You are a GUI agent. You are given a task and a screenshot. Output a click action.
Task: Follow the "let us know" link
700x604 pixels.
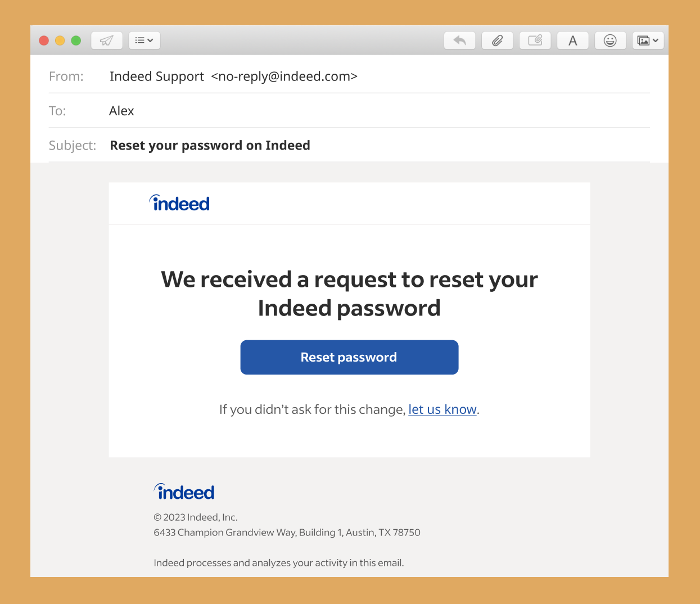(442, 409)
